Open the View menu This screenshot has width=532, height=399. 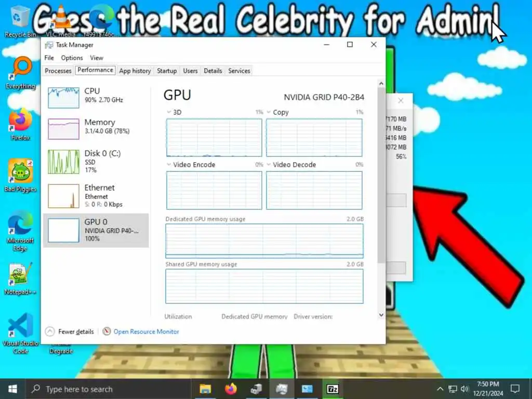(96, 58)
